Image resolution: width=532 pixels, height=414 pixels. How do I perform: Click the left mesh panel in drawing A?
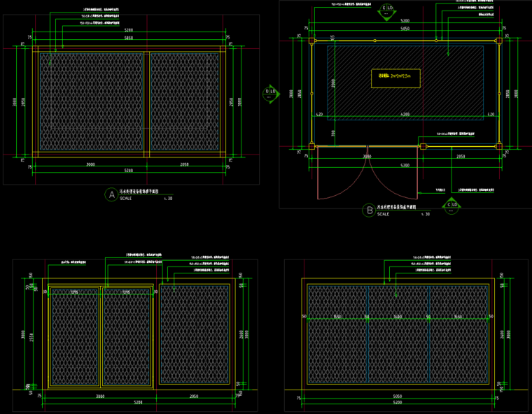pyautogui.click(x=90, y=101)
